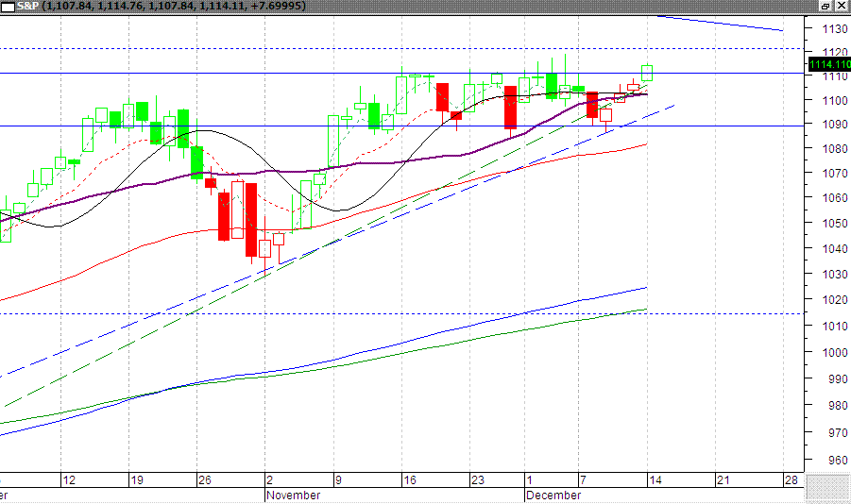This screenshot has height=504, width=851.
Task: Click date label 16 on time axis
Action: coord(410,480)
